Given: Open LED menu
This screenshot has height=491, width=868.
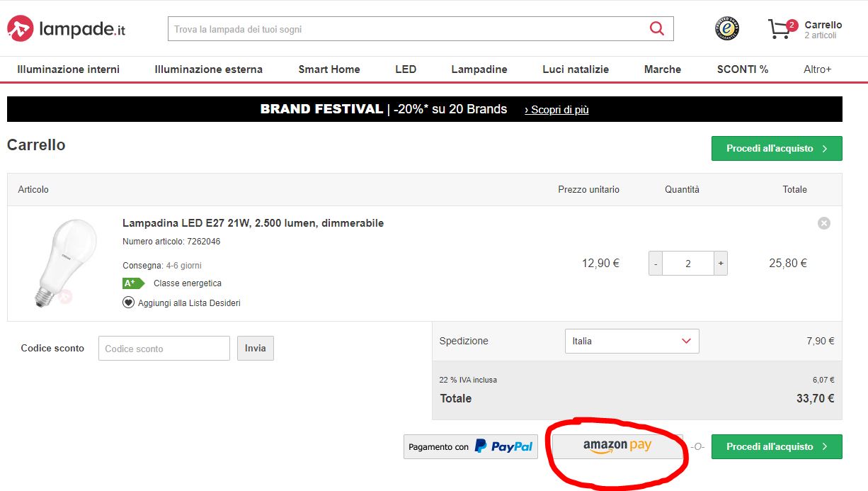Looking at the screenshot, I should point(406,69).
